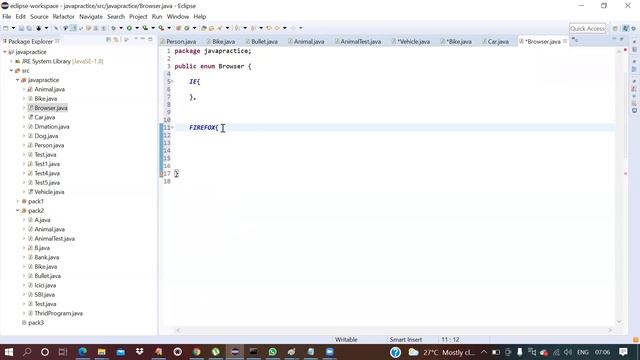Open WhatsApp from the taskbar
640x360 pixels.
[272, 352]
